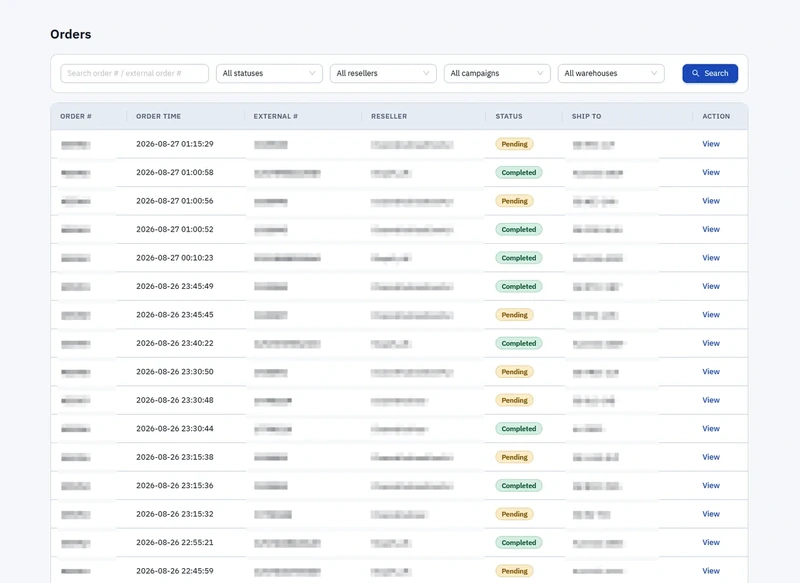
Task: View the order placed at 2026-08-27 01:00:52
Action: (711, 230)
